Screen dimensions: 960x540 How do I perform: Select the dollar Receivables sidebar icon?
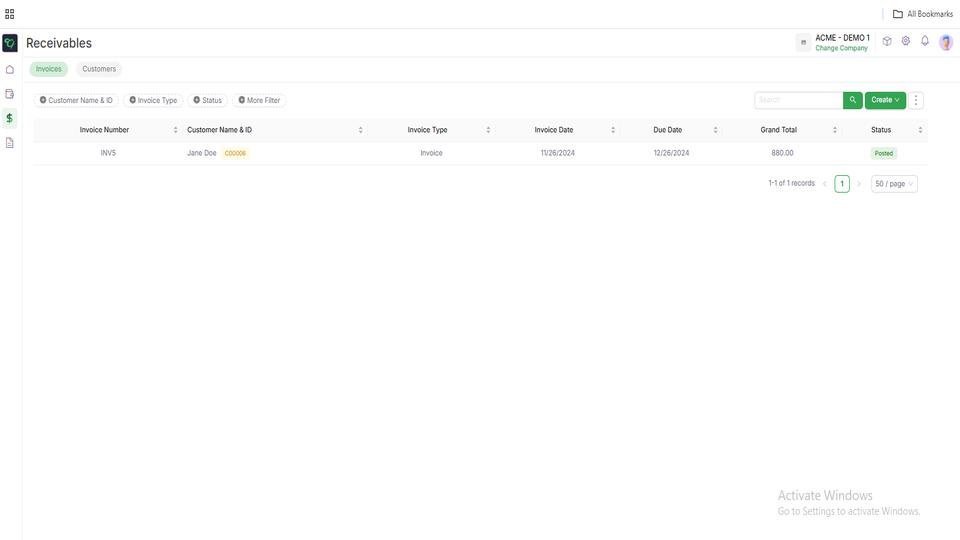point(10,118)
